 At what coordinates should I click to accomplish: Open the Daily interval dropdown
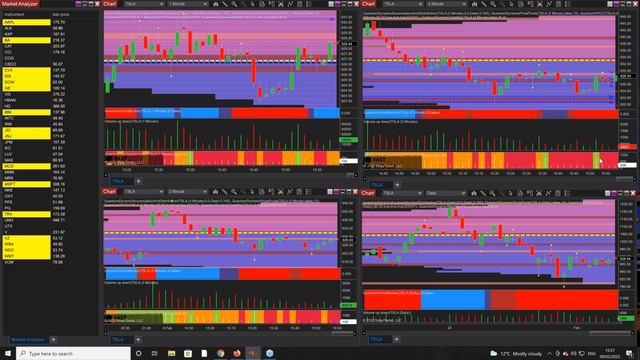pos(445,193)
